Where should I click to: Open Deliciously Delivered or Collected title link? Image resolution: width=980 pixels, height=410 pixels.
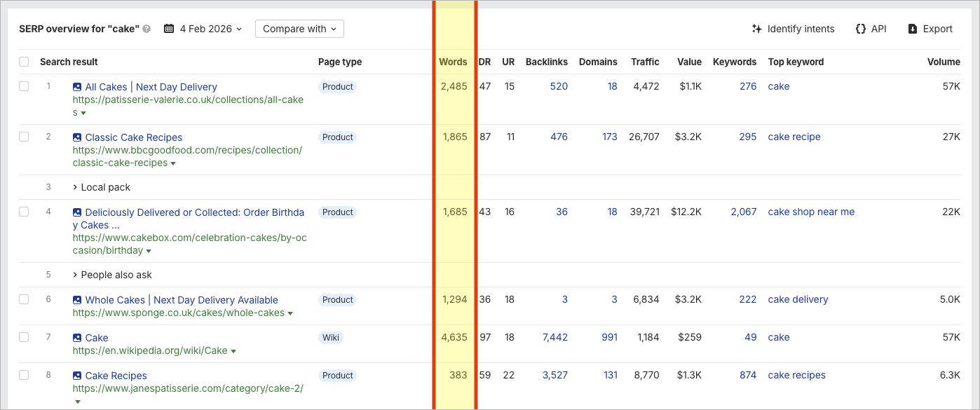pos(189,219)
